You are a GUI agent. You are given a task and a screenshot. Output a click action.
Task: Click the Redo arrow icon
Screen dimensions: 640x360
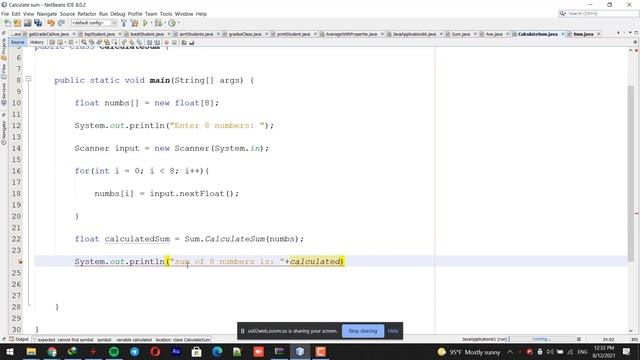coord(61,23)
